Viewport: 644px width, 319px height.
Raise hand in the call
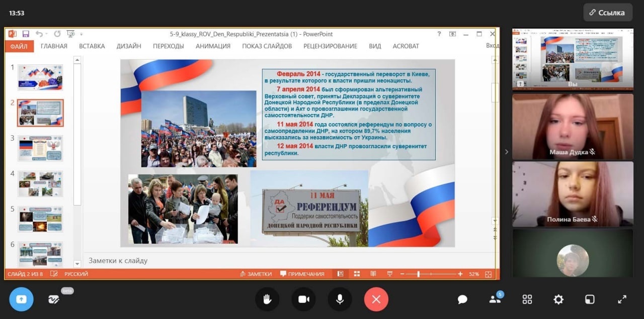click(x=267, y=299)
